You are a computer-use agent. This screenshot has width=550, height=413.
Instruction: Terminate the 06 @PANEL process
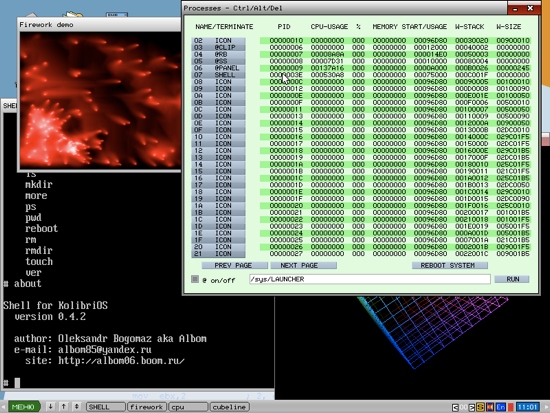click(218, 68)
